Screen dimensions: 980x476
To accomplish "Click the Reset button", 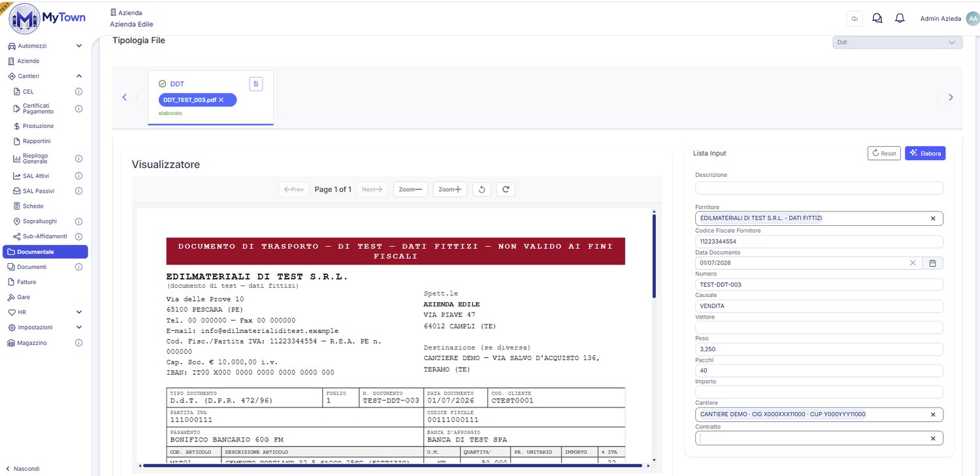I will click(883, 153).
